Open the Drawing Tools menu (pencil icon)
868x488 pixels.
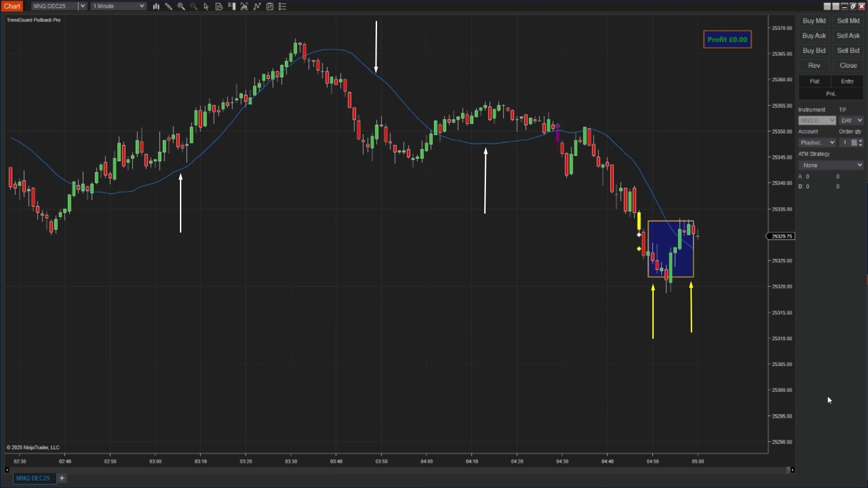pyautogui.click(x=169, y=6)
